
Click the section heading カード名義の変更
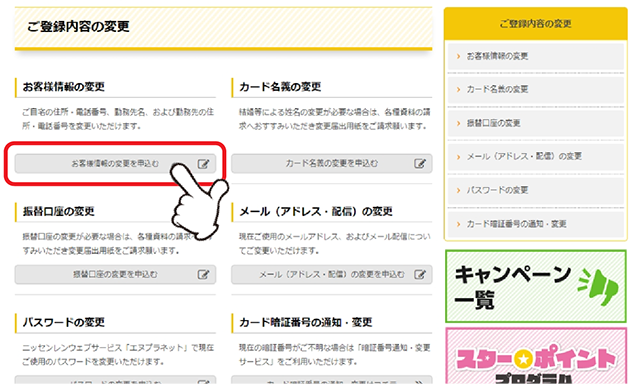(x=280, y=87)
